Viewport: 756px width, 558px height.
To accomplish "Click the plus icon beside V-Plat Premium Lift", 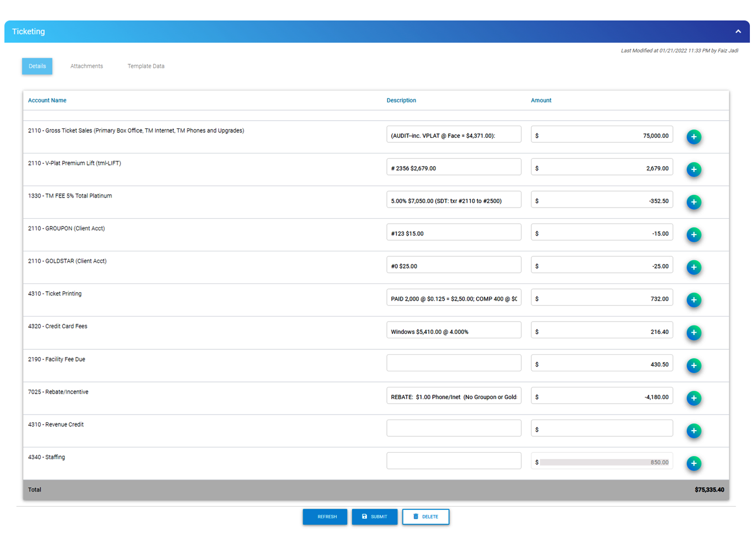I will click(694, 169).
